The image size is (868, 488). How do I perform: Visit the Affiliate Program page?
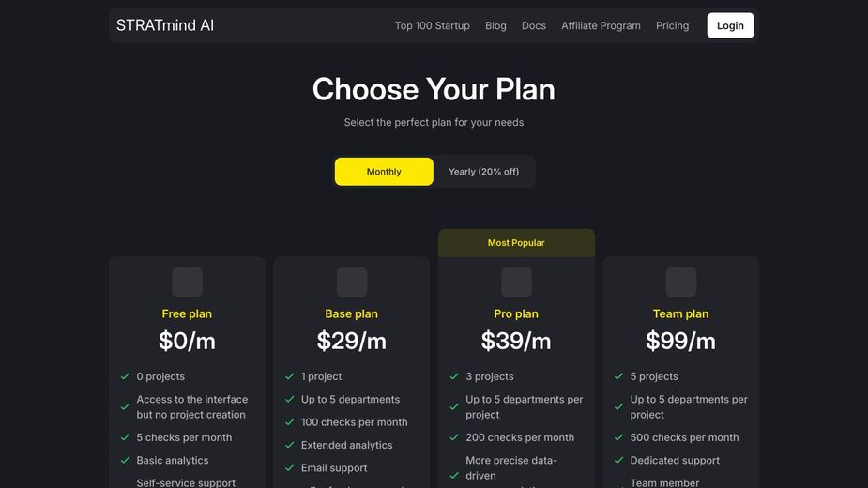tap(601, 26)
